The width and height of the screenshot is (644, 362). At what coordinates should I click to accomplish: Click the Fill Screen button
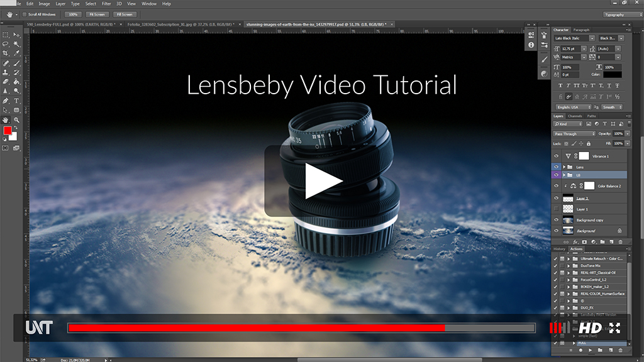coord(125,14)
